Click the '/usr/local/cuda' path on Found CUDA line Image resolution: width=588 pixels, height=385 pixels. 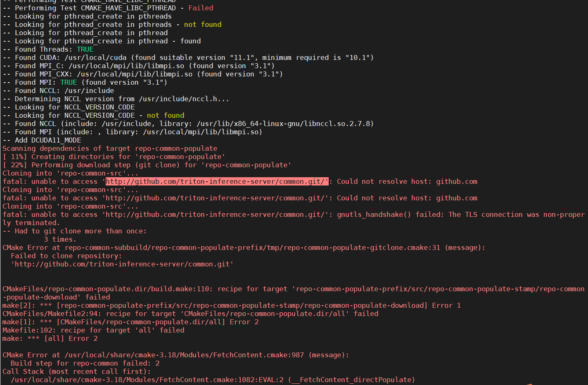[x=95, y=57]
